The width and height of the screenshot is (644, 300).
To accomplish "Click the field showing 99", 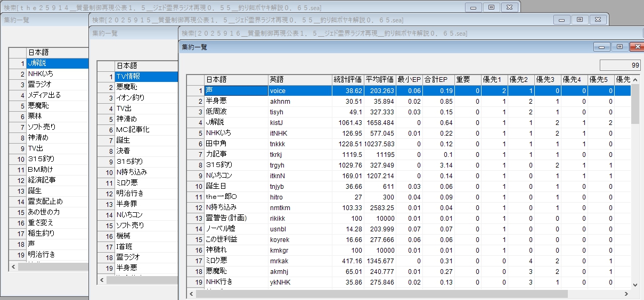I will pyautogui.click(x=619, y=65).
